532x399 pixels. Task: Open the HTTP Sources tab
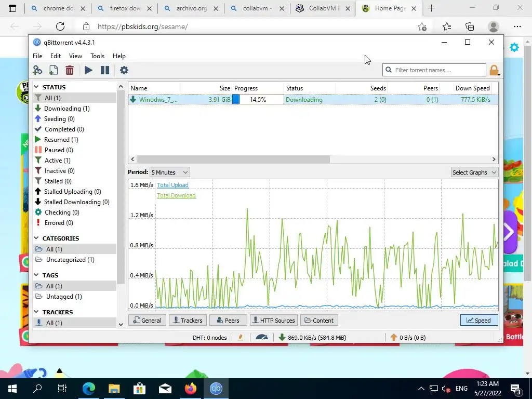(274, 320)
